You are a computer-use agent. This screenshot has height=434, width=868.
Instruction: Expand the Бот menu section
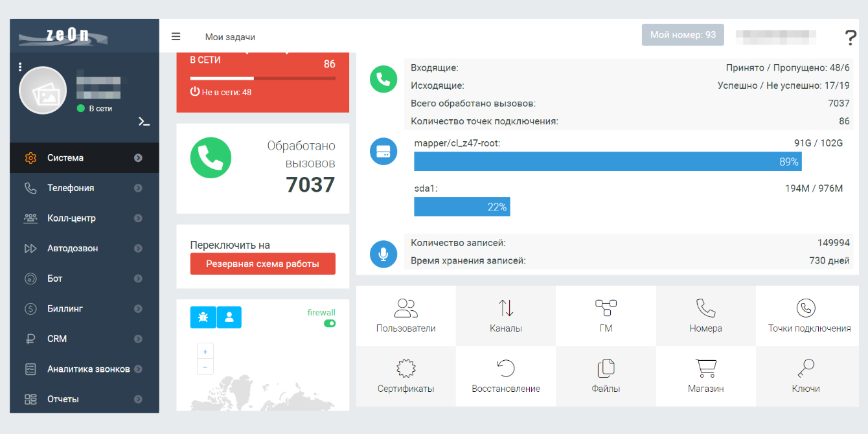(84, 279)
